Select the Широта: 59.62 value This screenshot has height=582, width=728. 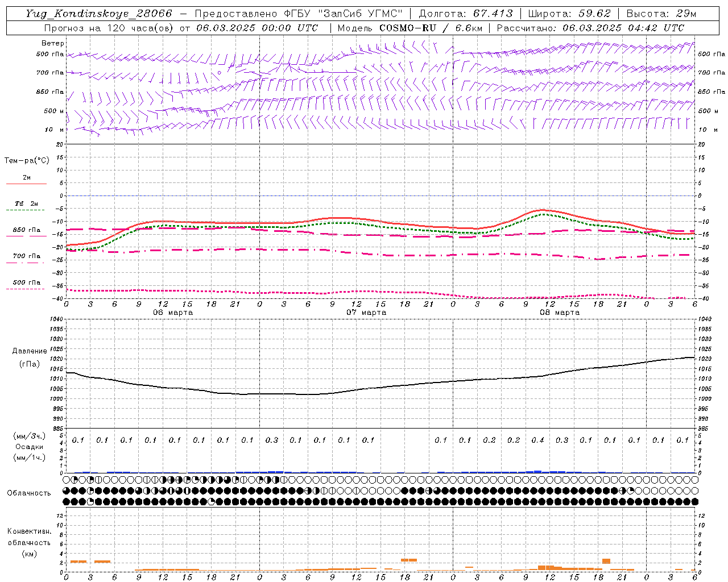point(569,14)
